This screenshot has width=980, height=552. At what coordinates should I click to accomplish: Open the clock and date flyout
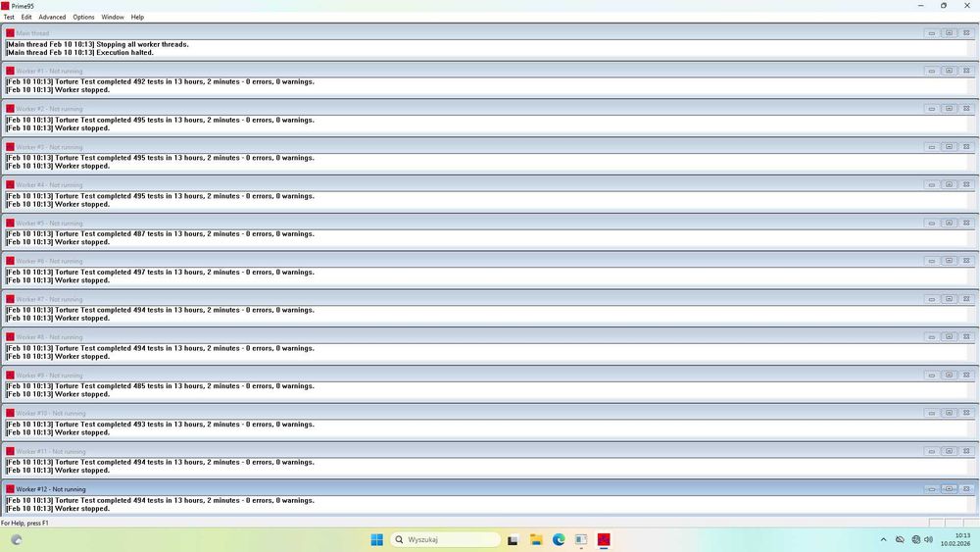955,539
